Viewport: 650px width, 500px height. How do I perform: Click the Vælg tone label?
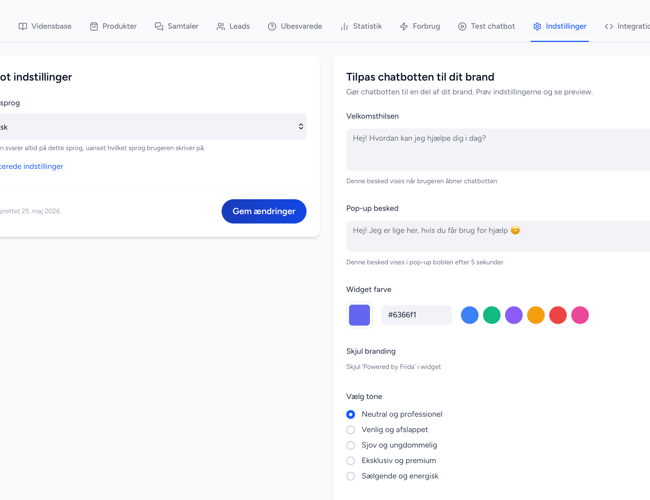(364, 396)
